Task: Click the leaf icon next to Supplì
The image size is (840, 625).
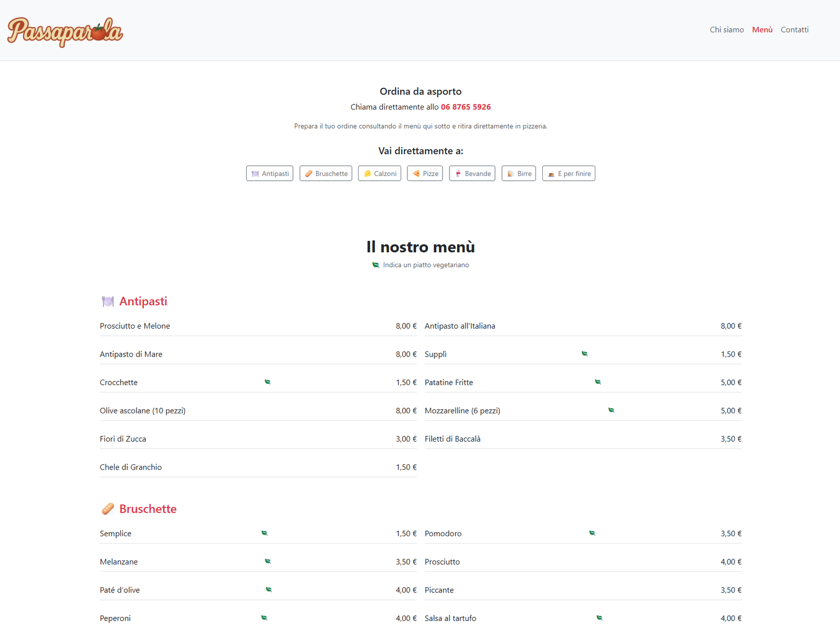Action: coord(584,353)
